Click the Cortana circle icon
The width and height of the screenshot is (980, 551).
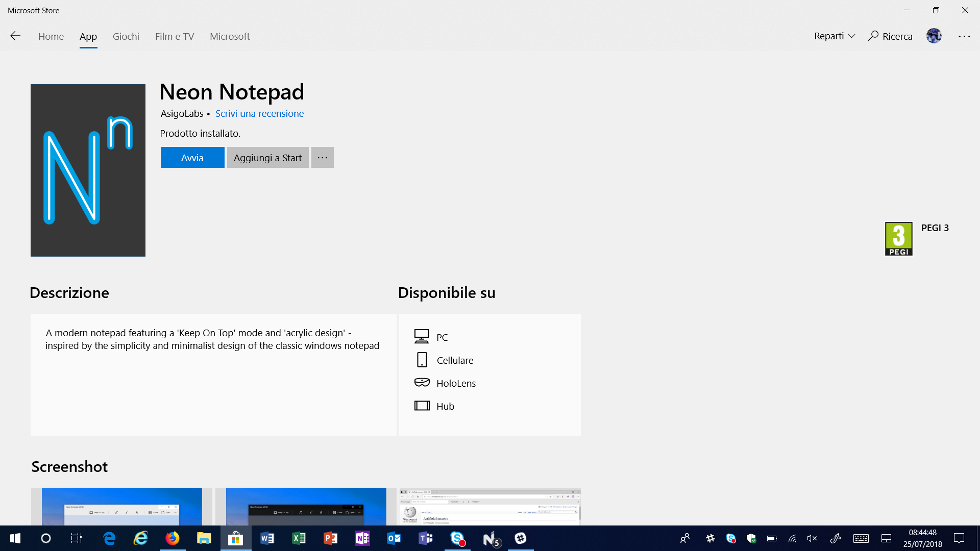coord(46,538)
